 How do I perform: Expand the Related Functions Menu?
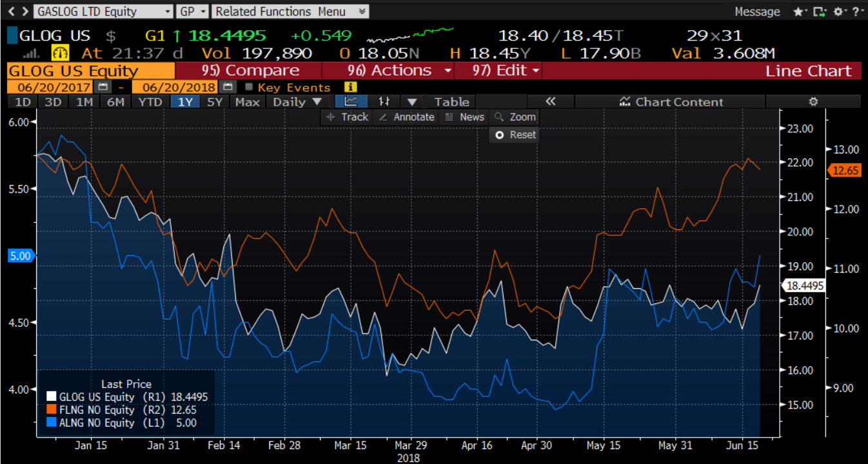pyautogui.click(x=290, y=12)
